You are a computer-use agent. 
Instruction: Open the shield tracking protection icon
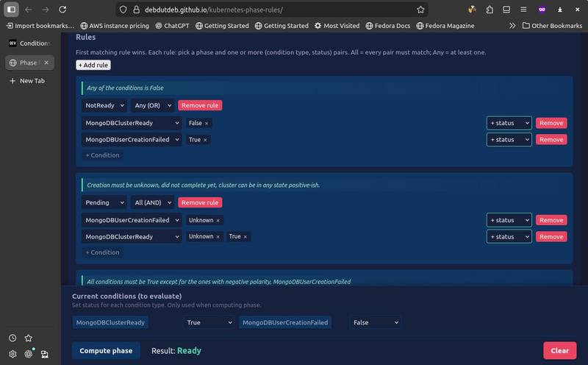coord(123,10)
